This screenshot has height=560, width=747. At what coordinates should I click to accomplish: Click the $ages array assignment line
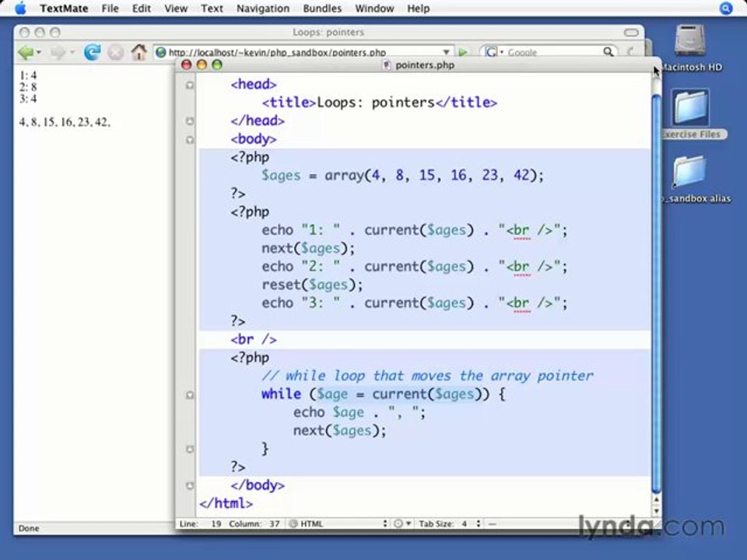[x=402, y=175]
